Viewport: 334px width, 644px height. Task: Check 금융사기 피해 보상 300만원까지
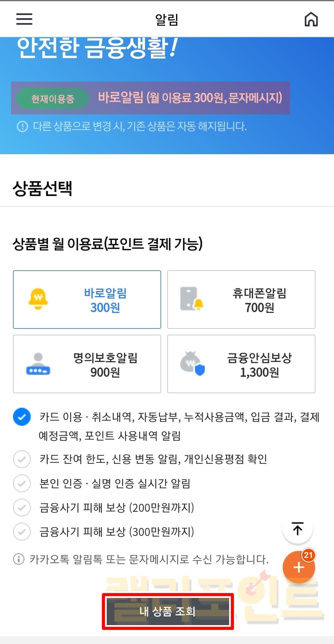click(x=22, y=532)
